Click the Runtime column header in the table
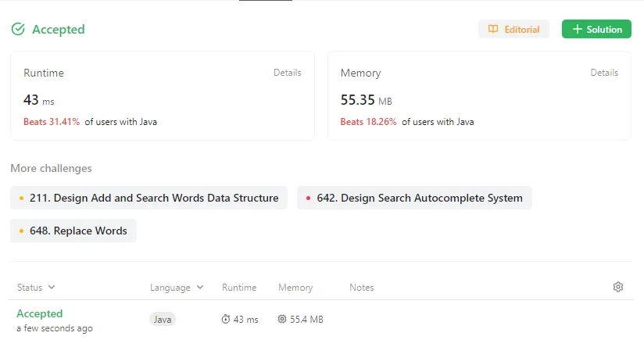This screenshot has width=644, height=347. click(x=239, y=288)
